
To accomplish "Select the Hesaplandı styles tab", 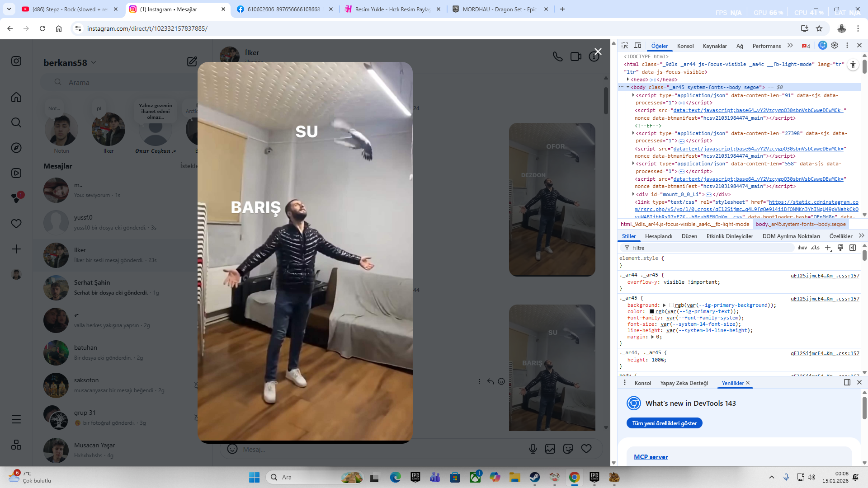I will pos(659,236).
